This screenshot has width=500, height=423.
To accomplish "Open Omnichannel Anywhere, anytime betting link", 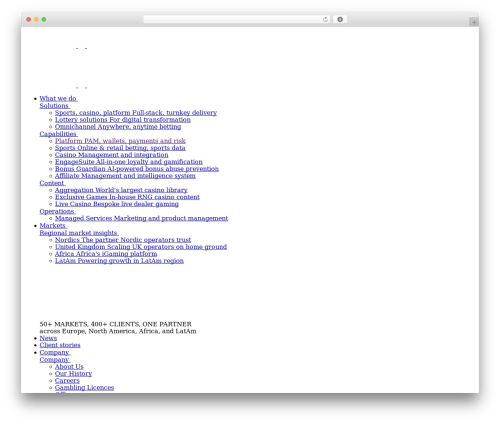I will [118, 127].
